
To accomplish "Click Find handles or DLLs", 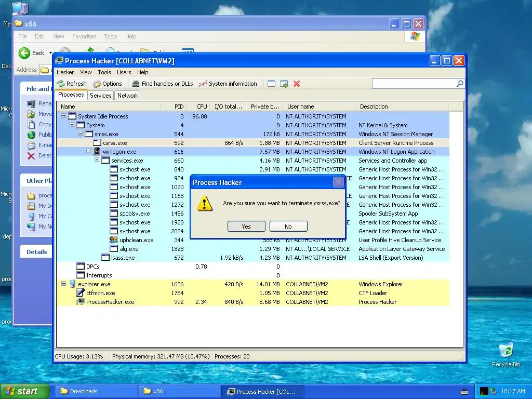I will tap(163, 84).
